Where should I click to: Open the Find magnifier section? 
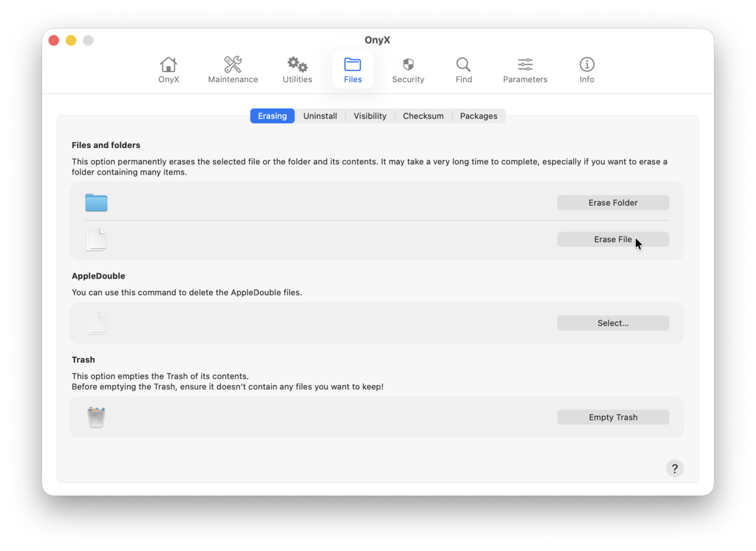tap(463, 70)
